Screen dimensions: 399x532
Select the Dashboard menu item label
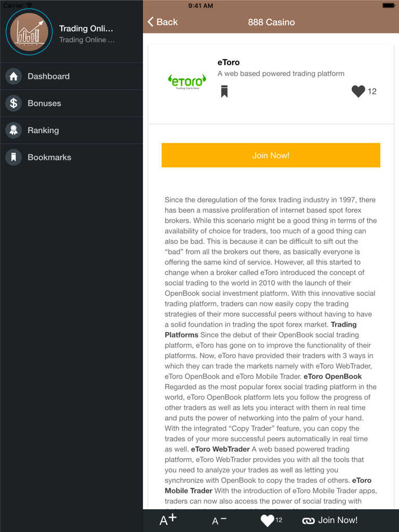(x=48, y=76)
